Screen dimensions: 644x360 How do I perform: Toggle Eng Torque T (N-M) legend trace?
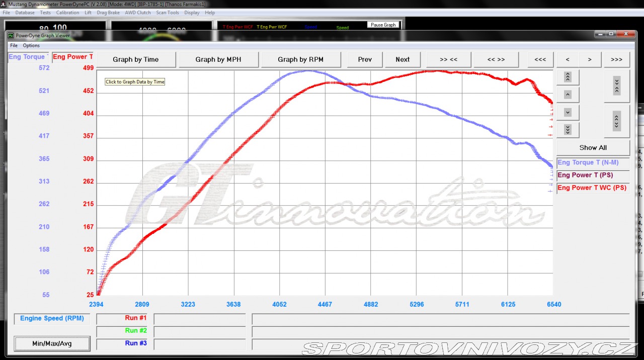pos(593,163)
